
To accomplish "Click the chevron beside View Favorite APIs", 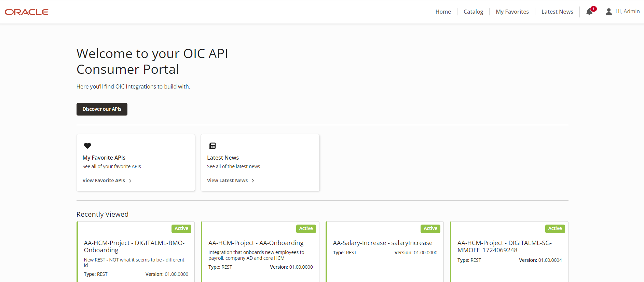I will click(130, 180).
